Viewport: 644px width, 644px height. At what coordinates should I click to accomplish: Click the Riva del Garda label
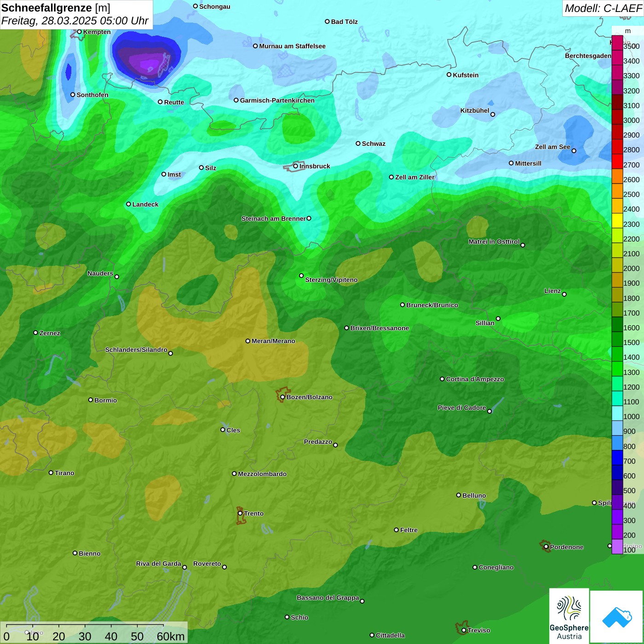159,563
